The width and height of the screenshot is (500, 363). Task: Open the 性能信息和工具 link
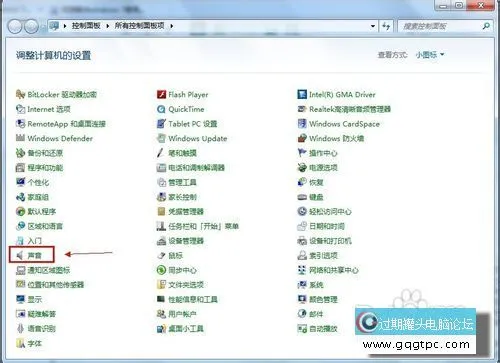pyautogui.click(x=193, y=299)
